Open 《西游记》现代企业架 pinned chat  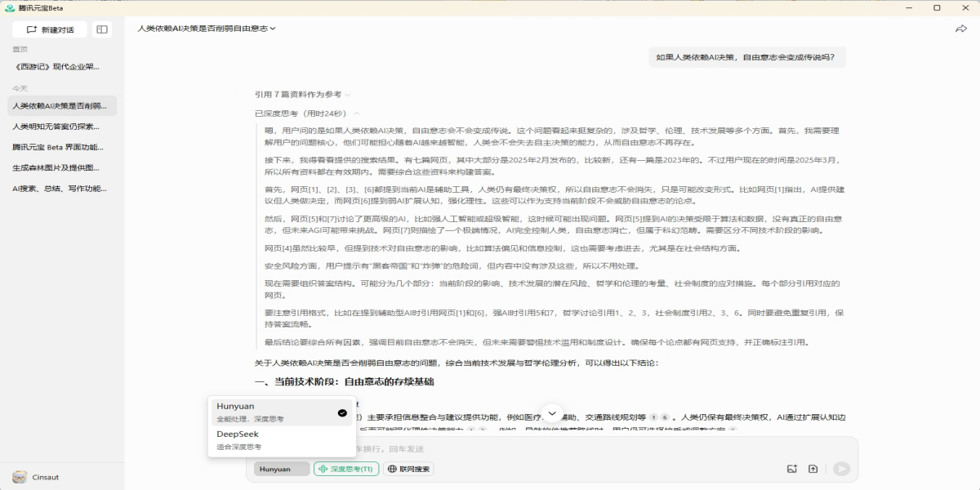pos(57,67)
